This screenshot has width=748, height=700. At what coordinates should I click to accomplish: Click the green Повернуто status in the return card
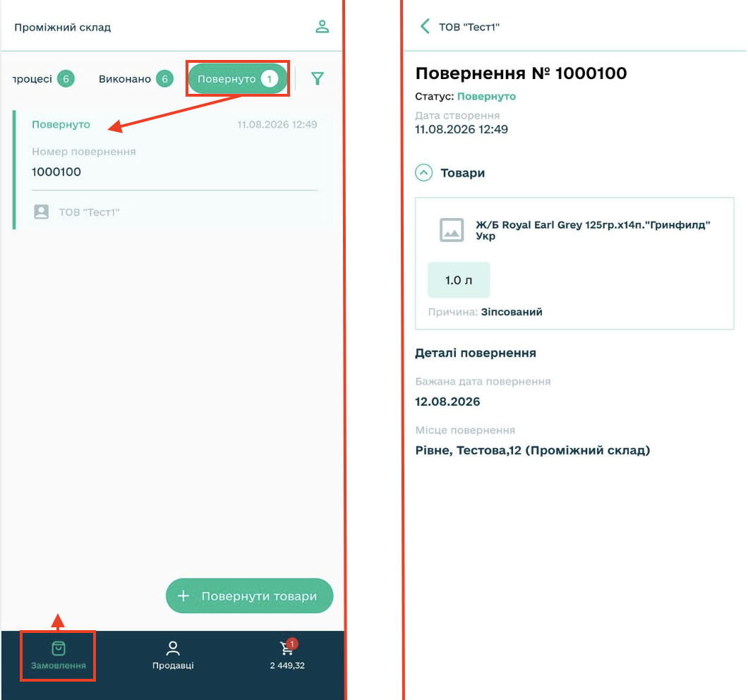[61, 124]
